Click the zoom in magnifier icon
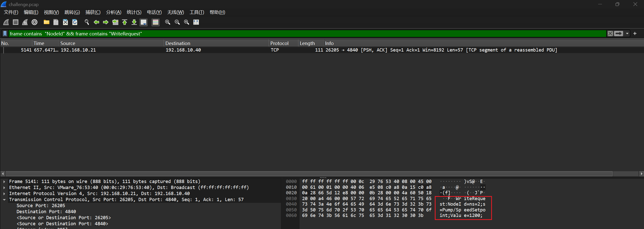The width and height of the screenshot is (644, 229). click(168, 22)
